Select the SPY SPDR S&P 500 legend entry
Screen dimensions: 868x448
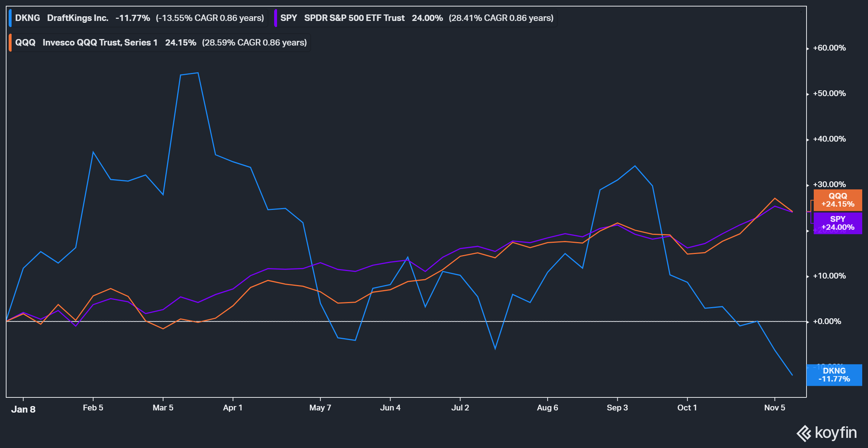[x=416, y=18]
